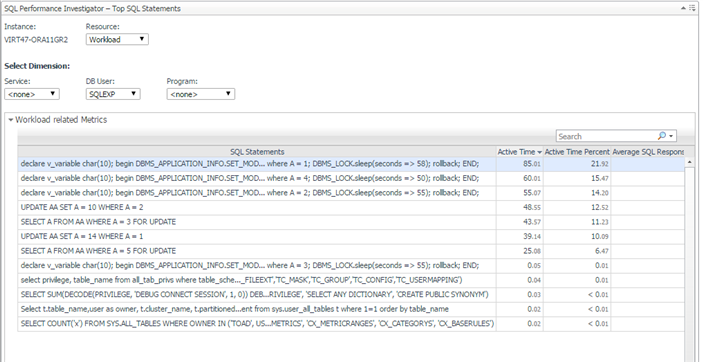Click the Active Time value 43.57
Viewport: 703px width, 362px height.
click(x=532, y=222)
